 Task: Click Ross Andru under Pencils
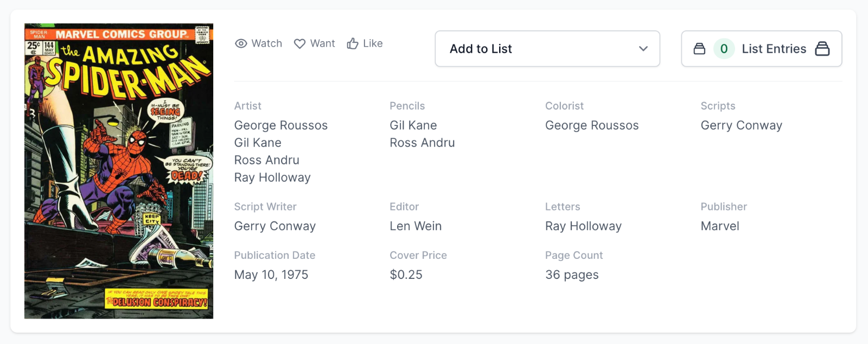click(422, 143)
